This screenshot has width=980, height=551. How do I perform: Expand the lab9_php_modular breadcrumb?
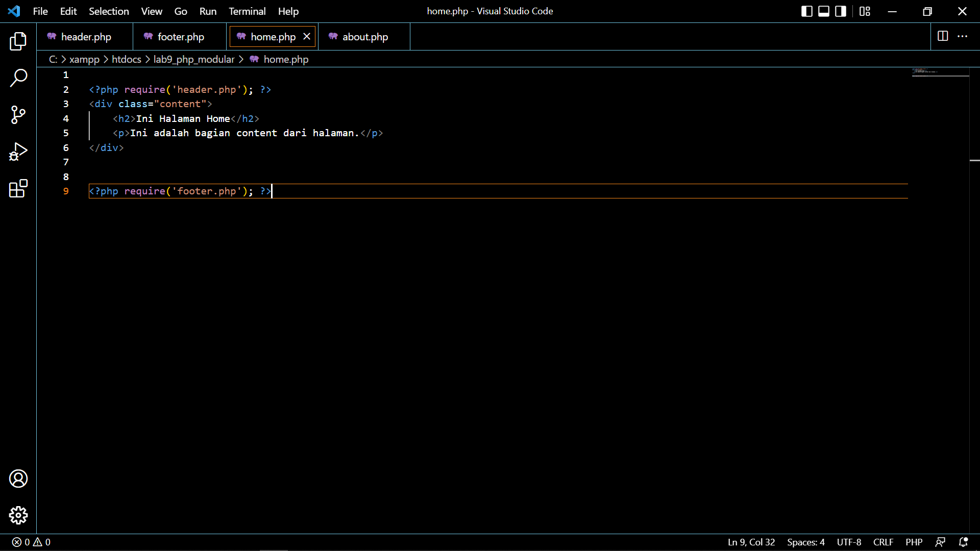tap(194, 59)
